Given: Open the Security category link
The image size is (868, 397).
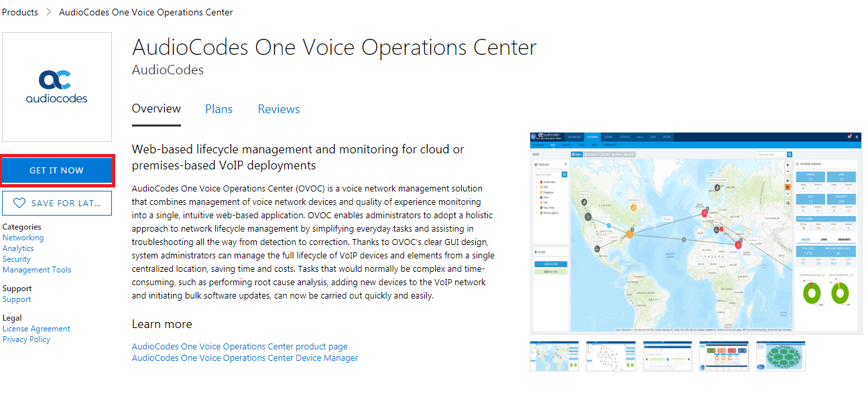Looking at the screenshot, I should point(17,259).
